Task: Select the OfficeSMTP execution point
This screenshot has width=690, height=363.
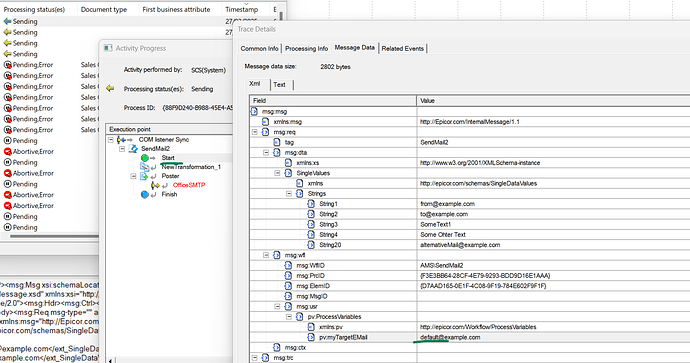Action: [189, 185]
